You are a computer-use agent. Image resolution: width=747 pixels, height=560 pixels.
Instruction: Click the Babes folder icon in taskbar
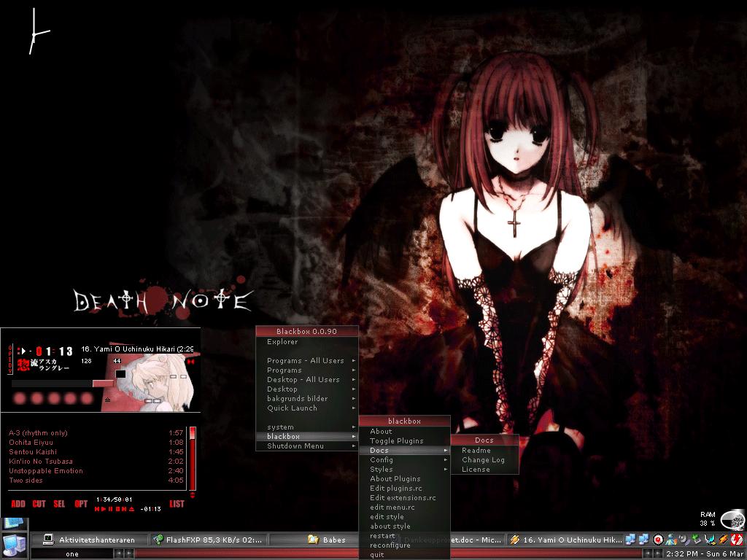point(313,540)
